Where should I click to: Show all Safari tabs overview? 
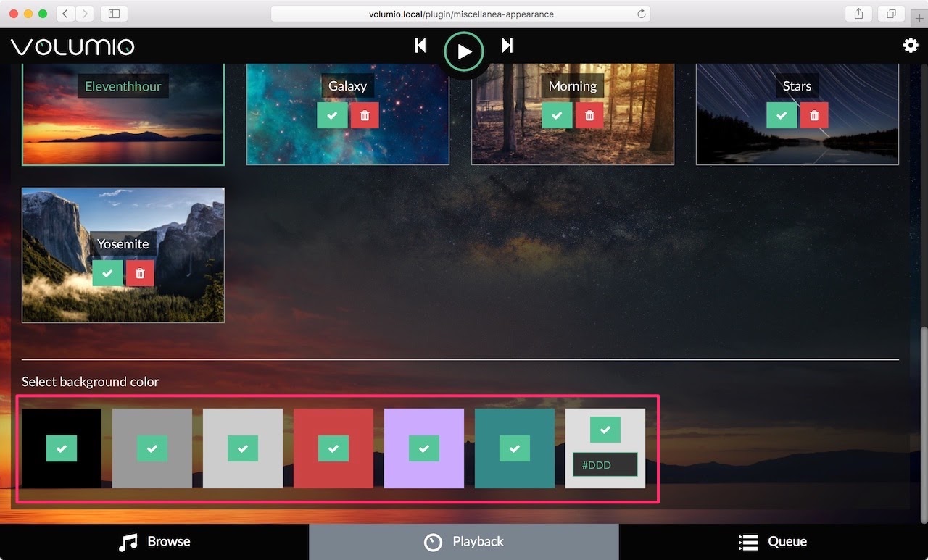891,14
